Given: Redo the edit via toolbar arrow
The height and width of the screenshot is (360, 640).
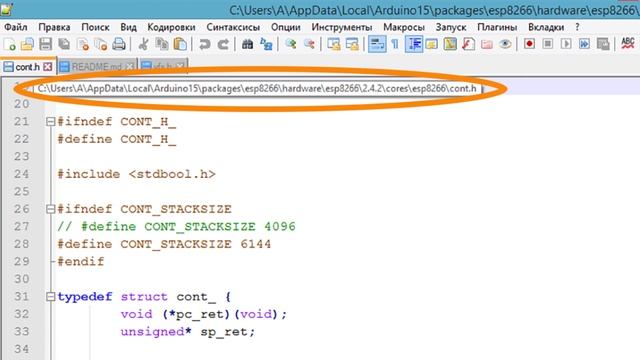Looking at the screenshot, I should click(223, 44).
